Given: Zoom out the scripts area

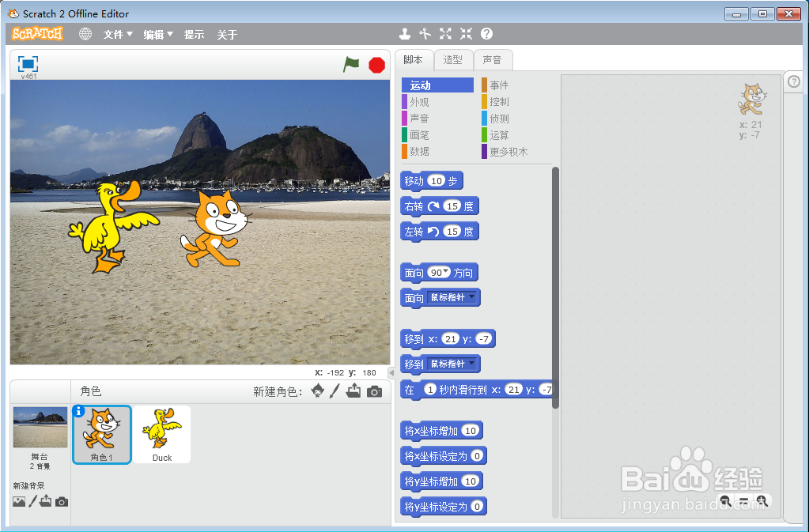Looking at the screenshot, I should coord(725,500).
